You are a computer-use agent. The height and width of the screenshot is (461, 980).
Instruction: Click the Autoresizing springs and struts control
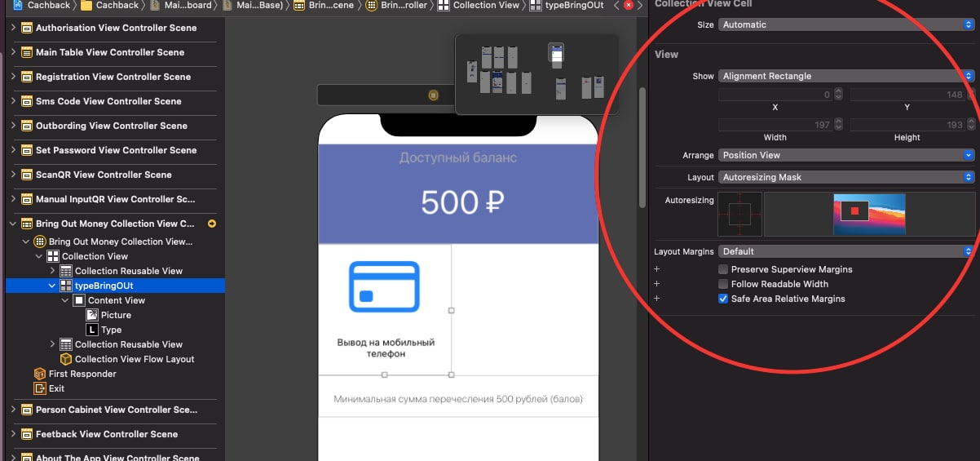pos(739,214)
